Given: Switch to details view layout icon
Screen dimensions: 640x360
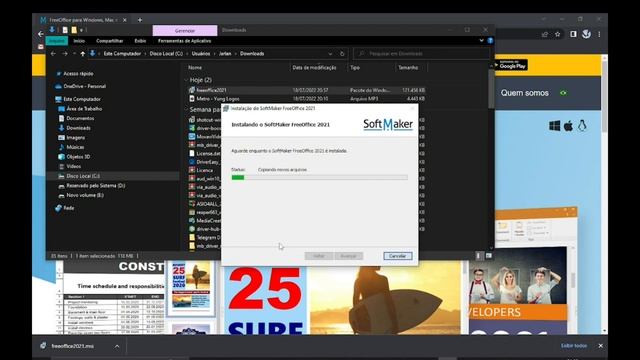Looking at the screenshot, I should [478, 256].
